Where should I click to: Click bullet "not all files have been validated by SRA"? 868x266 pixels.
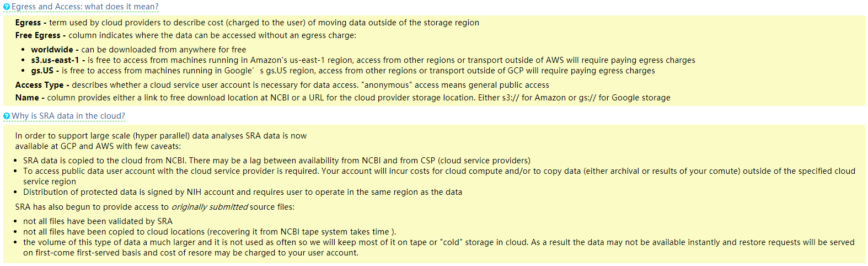(98, 221)
